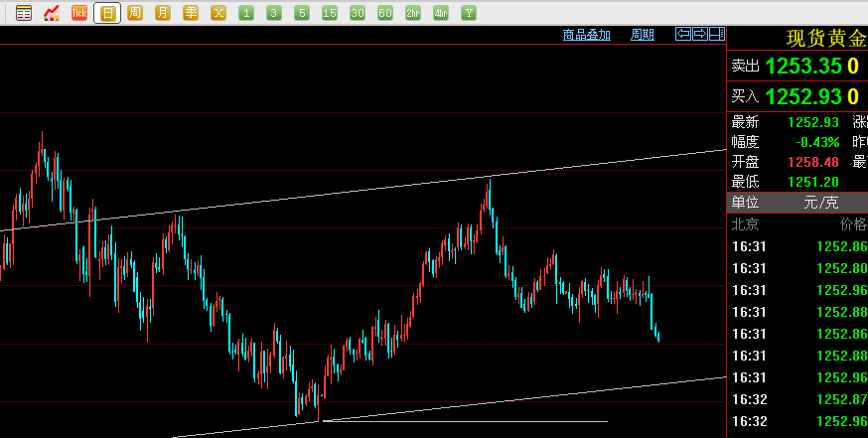Click the 现货黄金 title
Image resolution: width=868 pixels, height=438 pixels.
point(826,38)
